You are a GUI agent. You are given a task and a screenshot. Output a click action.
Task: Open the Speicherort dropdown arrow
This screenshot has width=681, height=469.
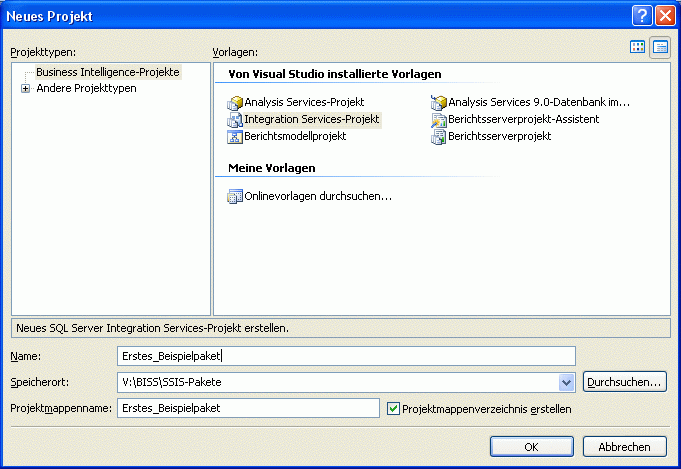click(566, 383)
